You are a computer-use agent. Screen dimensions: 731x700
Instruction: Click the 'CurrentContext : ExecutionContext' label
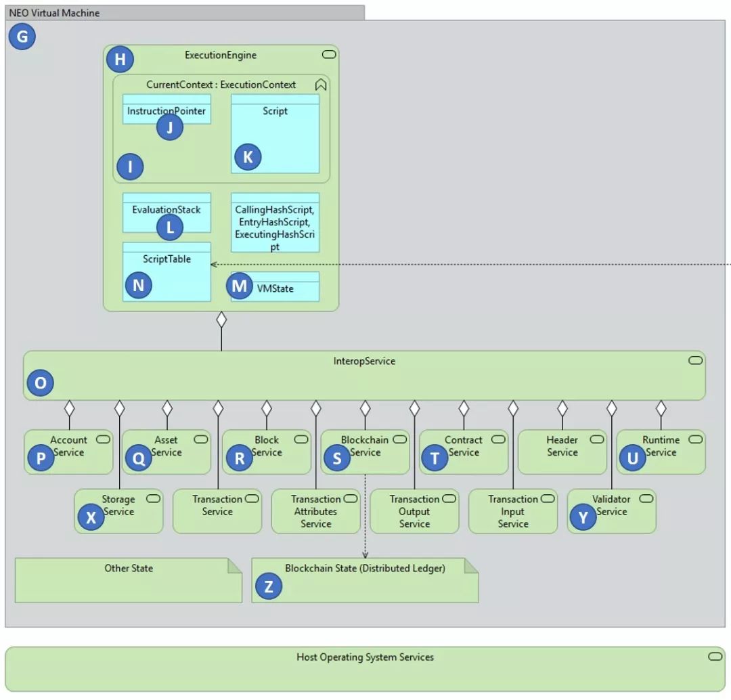tap(221, 85)
